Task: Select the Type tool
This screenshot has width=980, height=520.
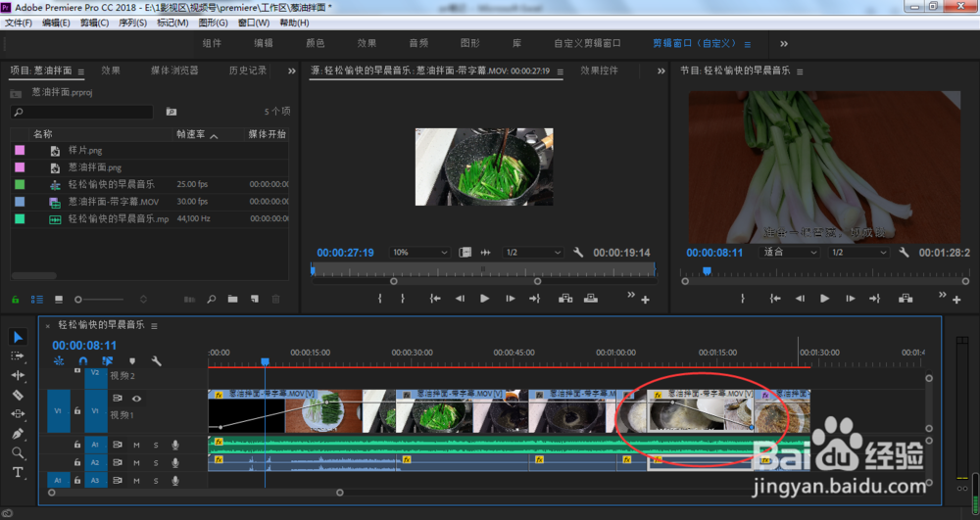Action: point(18,472)
